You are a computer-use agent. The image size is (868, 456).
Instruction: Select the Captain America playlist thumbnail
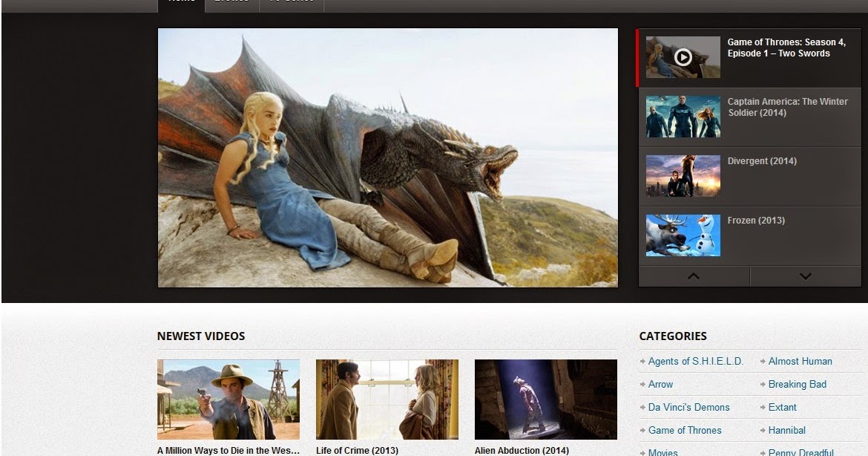[x=683, y=117]
